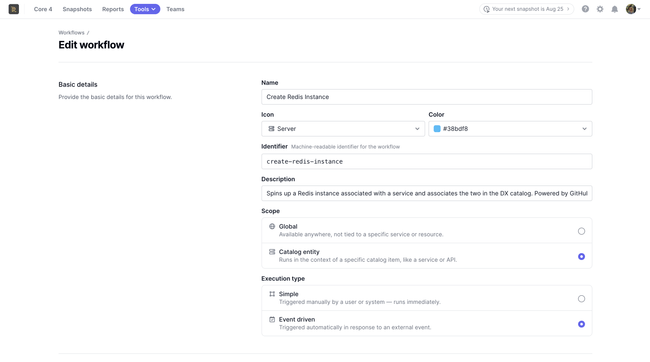Click the 'Execution type' label
This screenshot has height=362, width=650.
click(283, 279)
